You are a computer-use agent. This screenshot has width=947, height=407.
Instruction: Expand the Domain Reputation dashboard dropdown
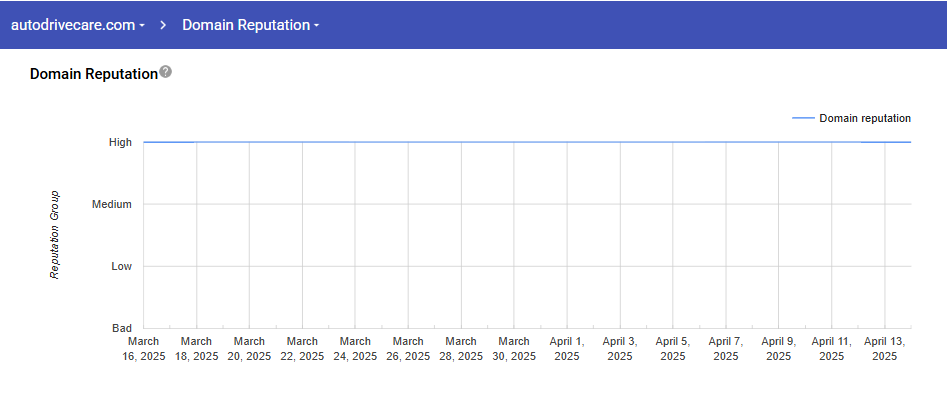pyautogui.click(x=250, y=25)
